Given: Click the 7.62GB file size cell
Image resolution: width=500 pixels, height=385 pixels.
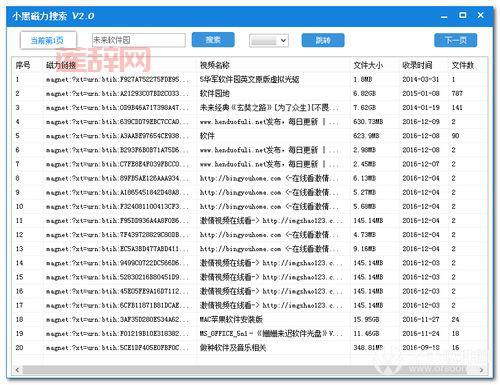Looking at the screenshot, I should point(364,108).
